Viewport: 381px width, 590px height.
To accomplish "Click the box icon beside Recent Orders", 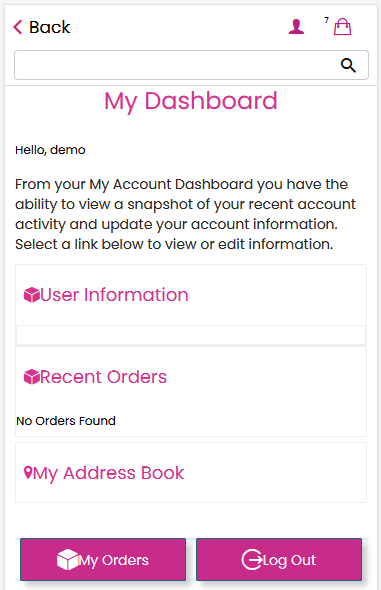I will (32, 377).
